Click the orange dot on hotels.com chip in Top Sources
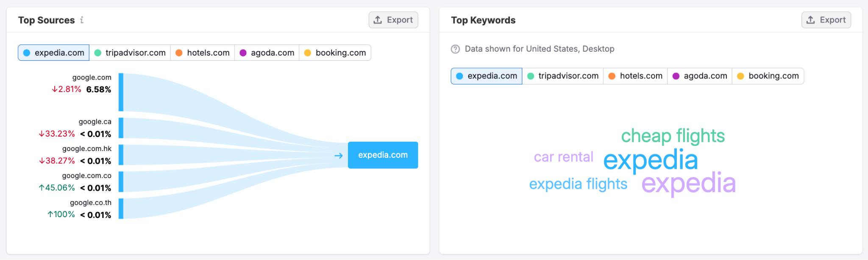This screenshot has height=260, width=868. tap(179, 53)
